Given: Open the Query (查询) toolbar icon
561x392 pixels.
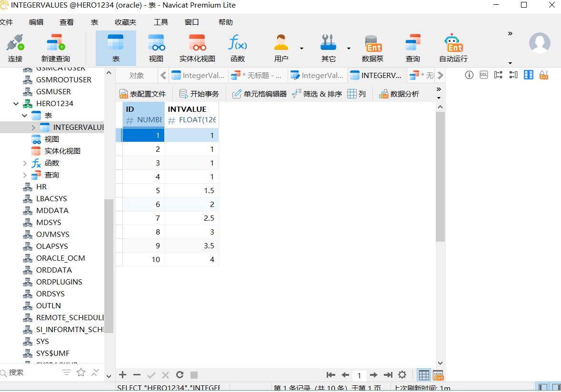Looking at the screenshot, I should 412,48.
